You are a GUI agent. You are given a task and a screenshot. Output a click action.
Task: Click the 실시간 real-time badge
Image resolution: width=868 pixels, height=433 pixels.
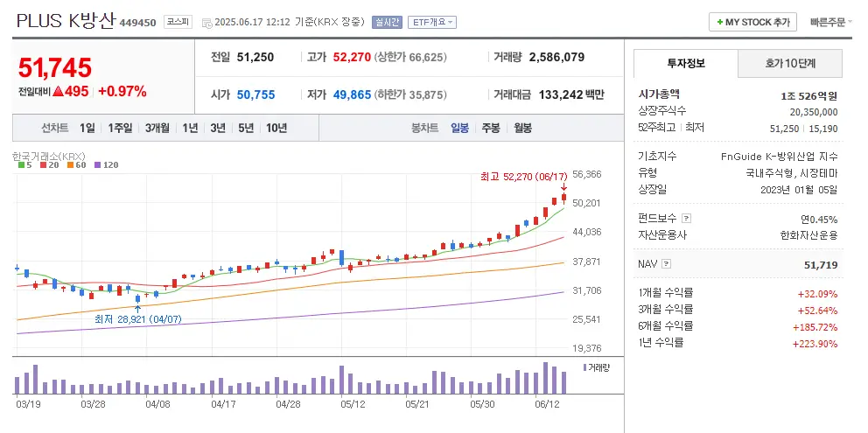[x=386, y=23]
